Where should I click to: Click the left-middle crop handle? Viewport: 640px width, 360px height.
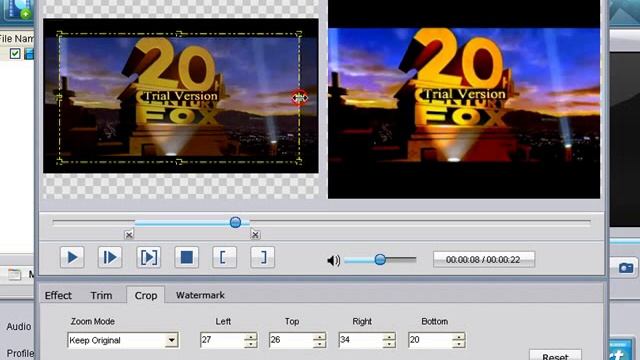pos(59,97)
